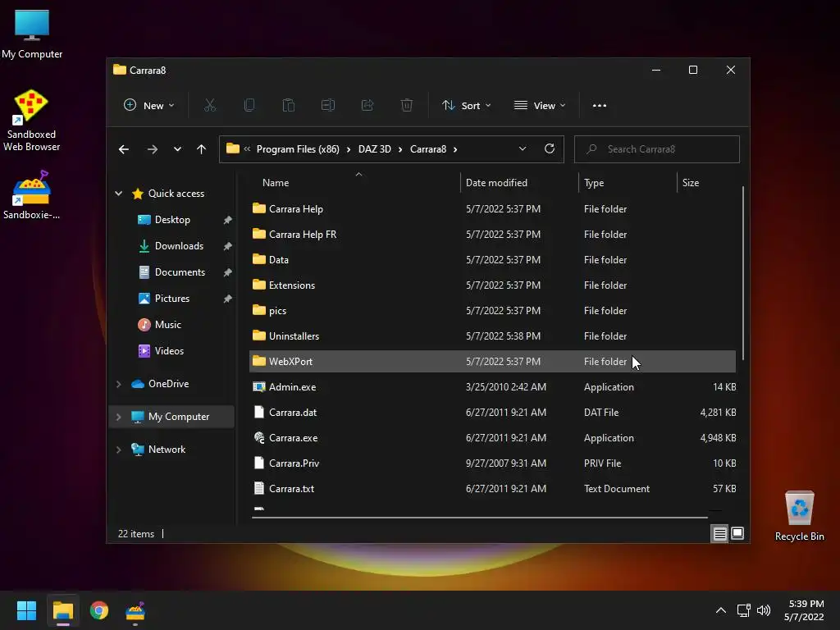Select Documents in Quick access
The image size is (840, 630).
(180, 272)
